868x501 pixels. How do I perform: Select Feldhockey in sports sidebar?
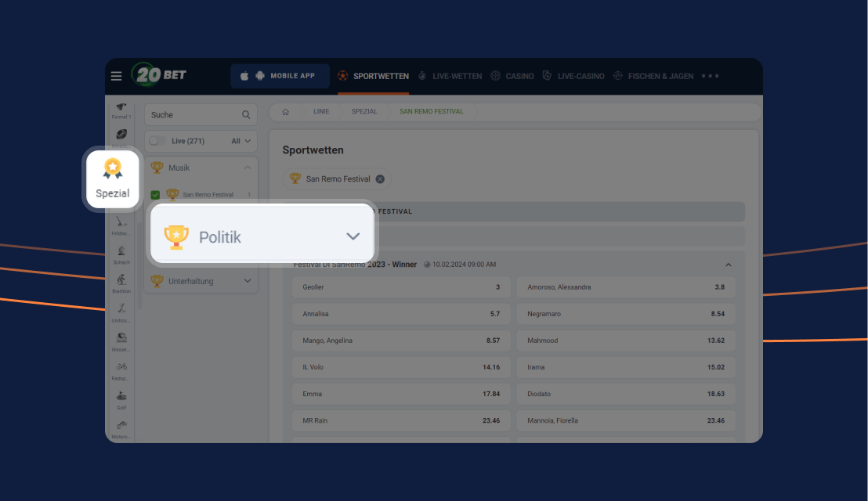121,225
